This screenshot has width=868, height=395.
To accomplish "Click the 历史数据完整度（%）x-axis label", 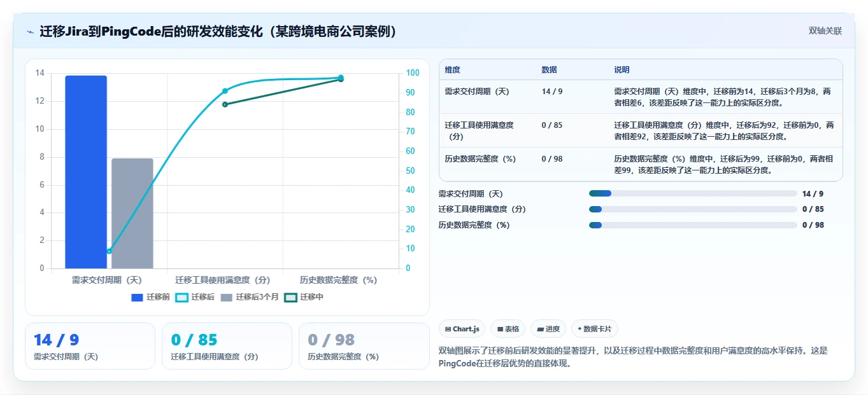I will click(x=339, y=280).
